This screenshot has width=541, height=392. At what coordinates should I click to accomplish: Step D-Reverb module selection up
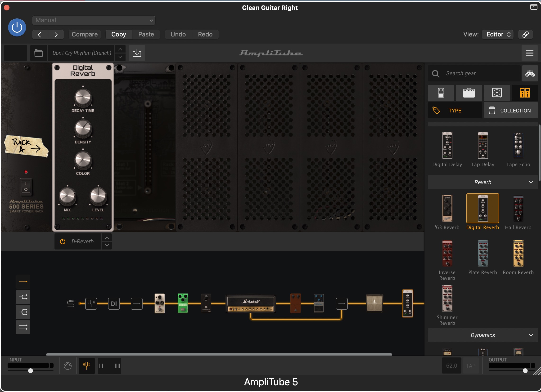tap(107, 238)
